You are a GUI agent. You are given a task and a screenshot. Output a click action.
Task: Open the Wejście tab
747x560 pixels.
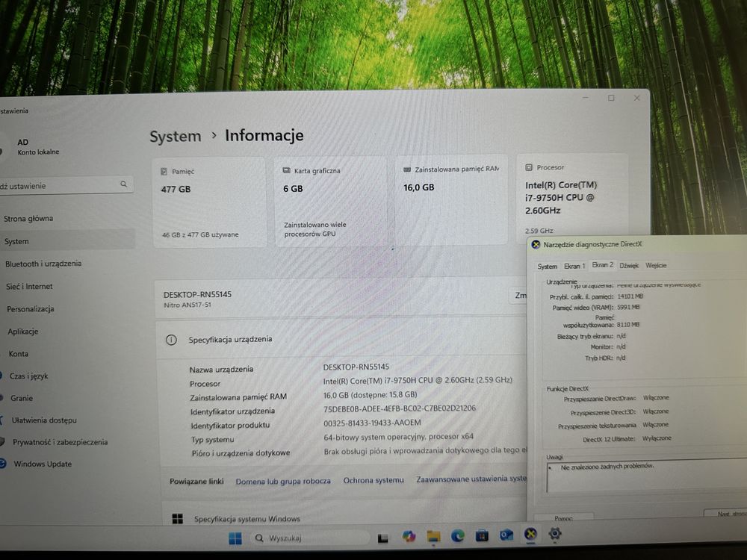tap(656, 265)
